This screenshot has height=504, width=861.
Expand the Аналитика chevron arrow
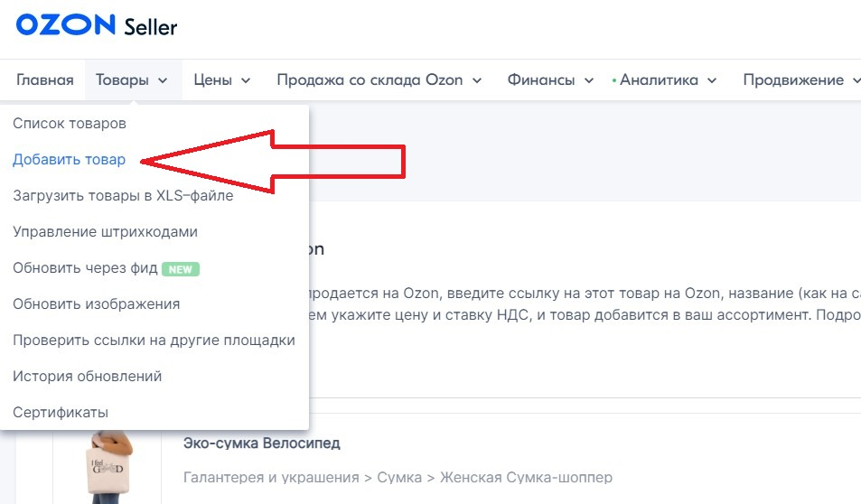coord(712,80)
